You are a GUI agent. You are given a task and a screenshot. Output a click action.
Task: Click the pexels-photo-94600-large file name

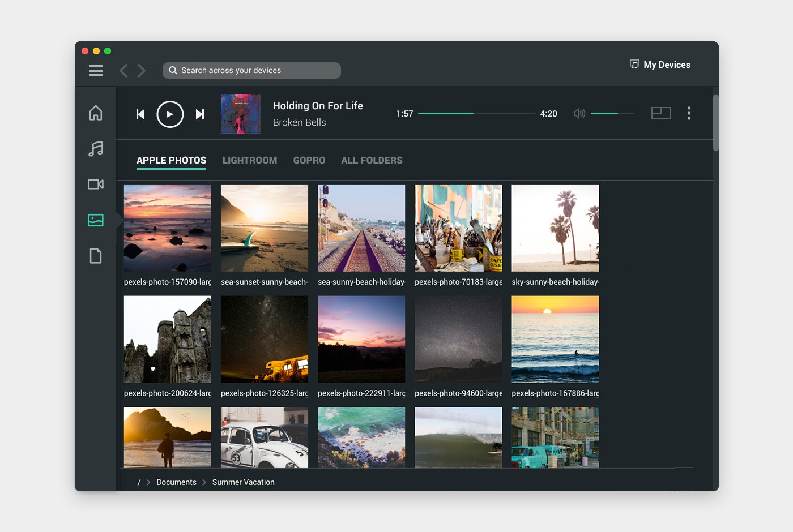click(x=458, y=393)
